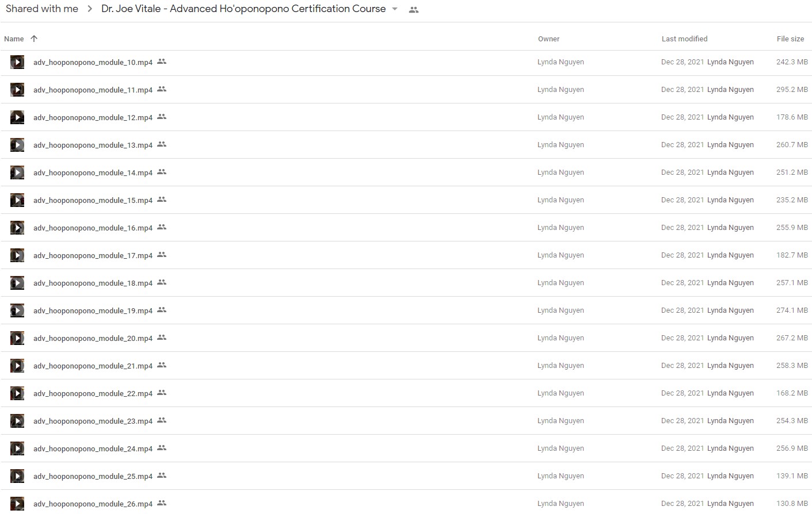
Task: Open video icon for adv_hooponopono_module_21.mp4
Action: [x=17, y=366]
